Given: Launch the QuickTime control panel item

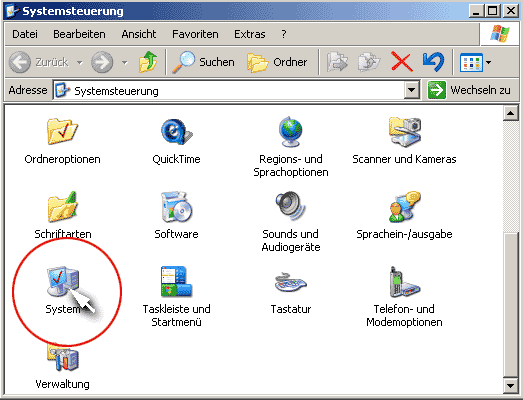Looking at the screenshot, I should [x=176, y=132].
